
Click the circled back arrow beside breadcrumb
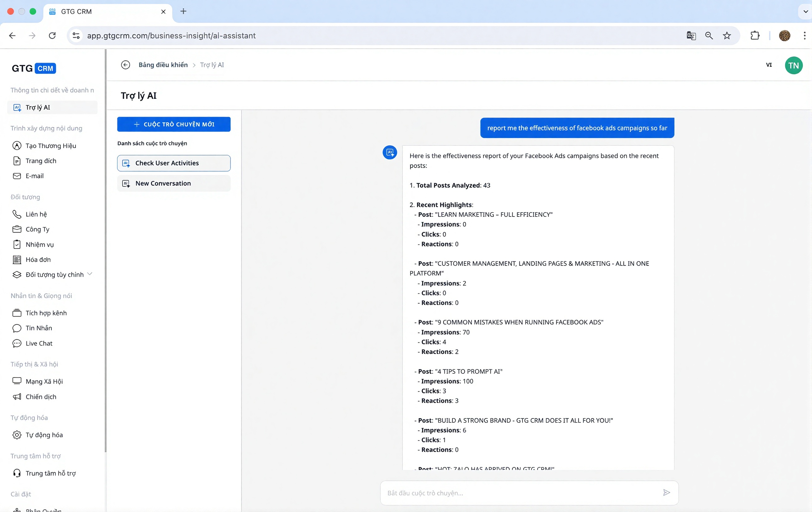126,65
